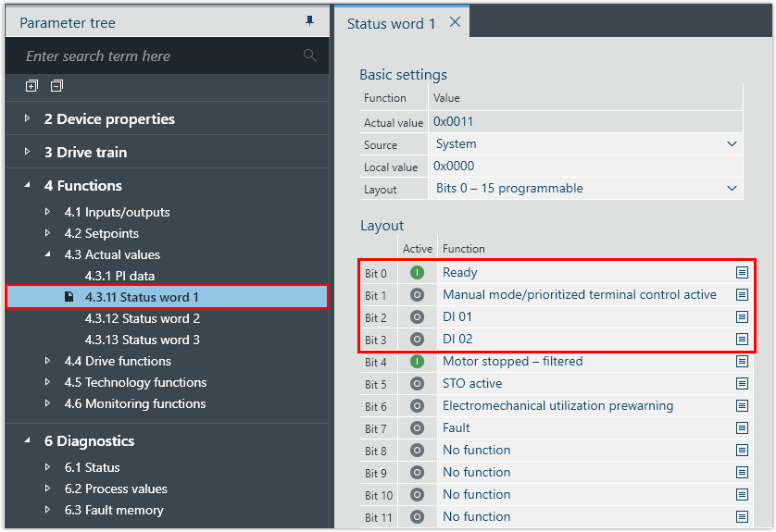Open details icon for Bit 0 Ready
Viewport: 776px width, 532px height.
(742, 273)
